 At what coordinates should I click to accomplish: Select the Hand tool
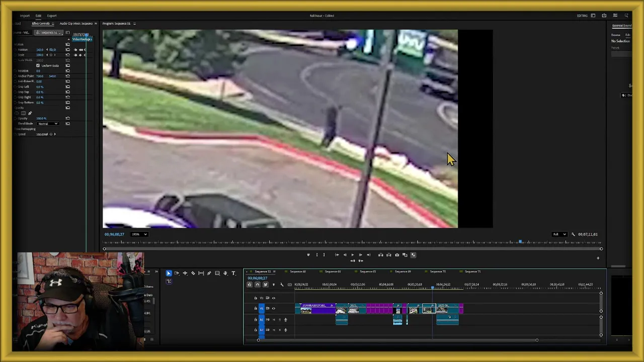225,273
